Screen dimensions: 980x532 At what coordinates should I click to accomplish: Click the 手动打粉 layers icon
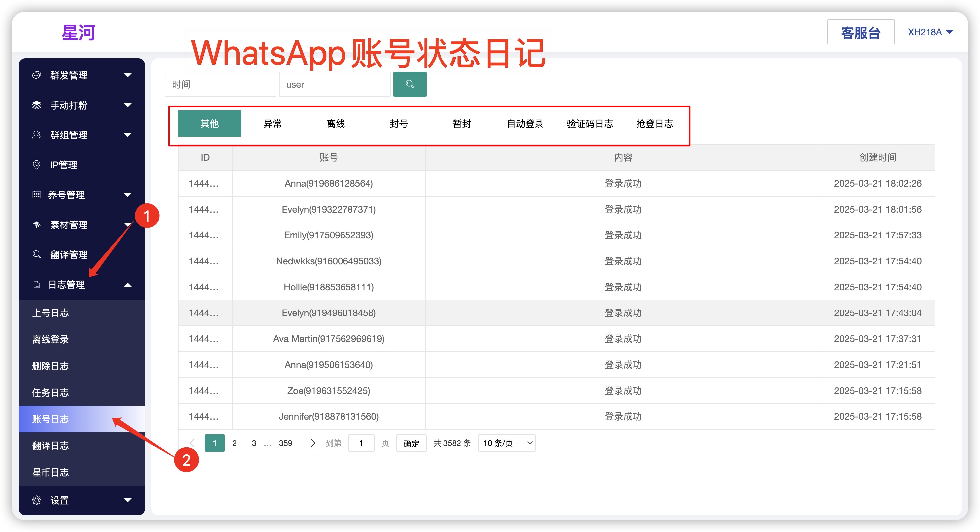click(36, 105)
